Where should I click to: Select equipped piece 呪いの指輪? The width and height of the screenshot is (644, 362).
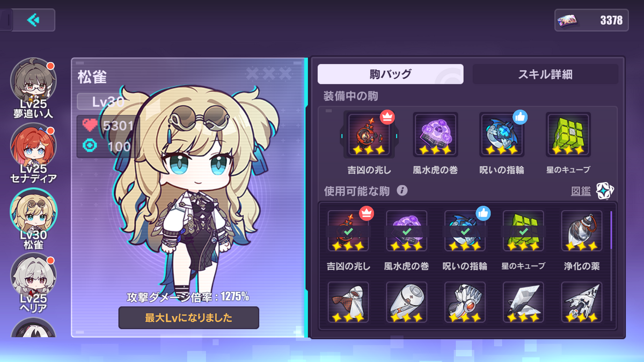(502, 135)
